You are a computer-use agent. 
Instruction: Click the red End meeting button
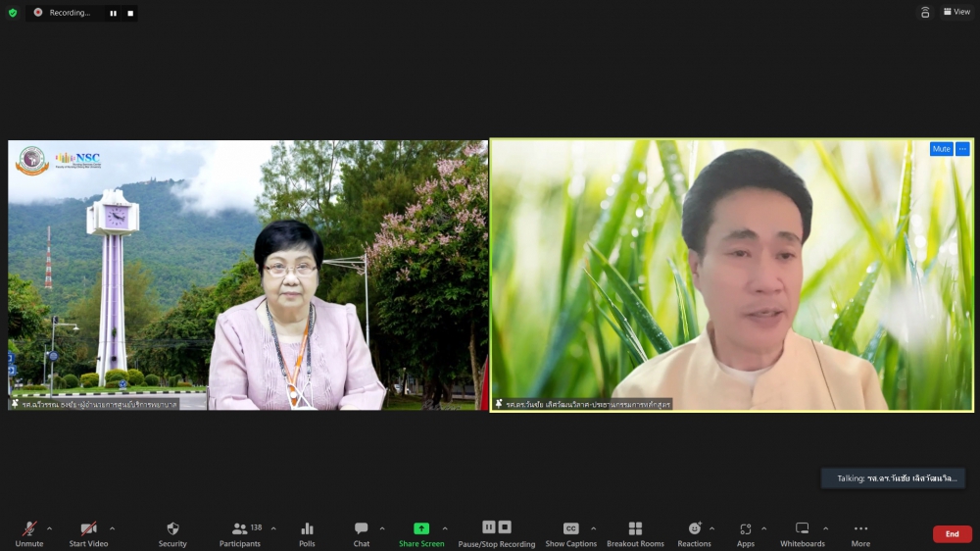point(952,534)
